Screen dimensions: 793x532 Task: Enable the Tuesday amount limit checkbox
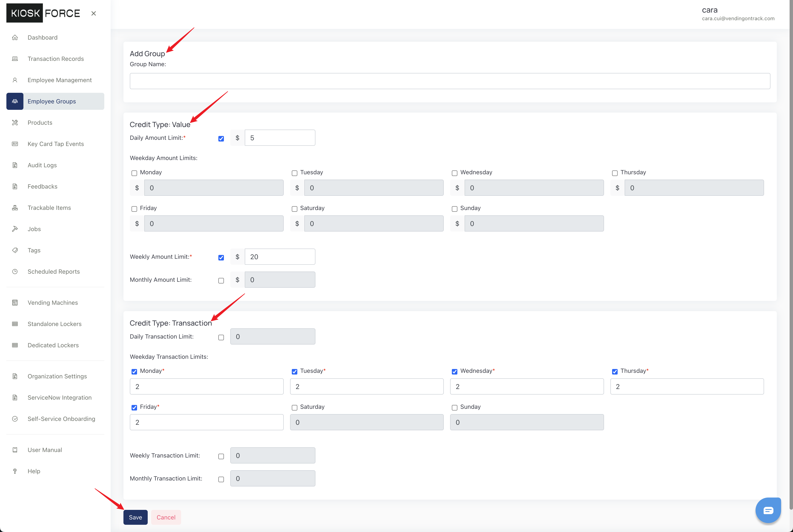coord(294,173)
